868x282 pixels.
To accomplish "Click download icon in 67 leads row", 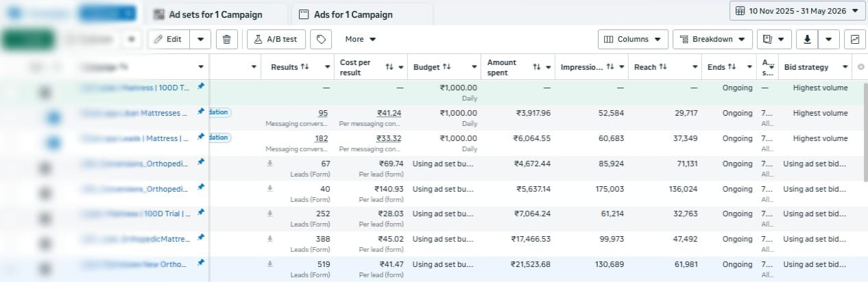I will pos(270,163).
